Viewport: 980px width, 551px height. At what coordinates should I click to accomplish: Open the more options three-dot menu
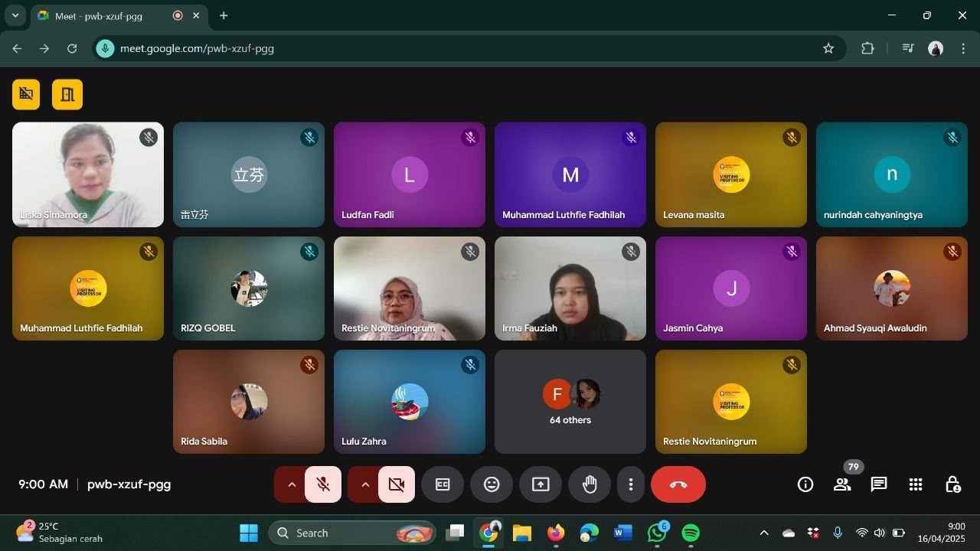pyautogui.click(x=631, y=484)
